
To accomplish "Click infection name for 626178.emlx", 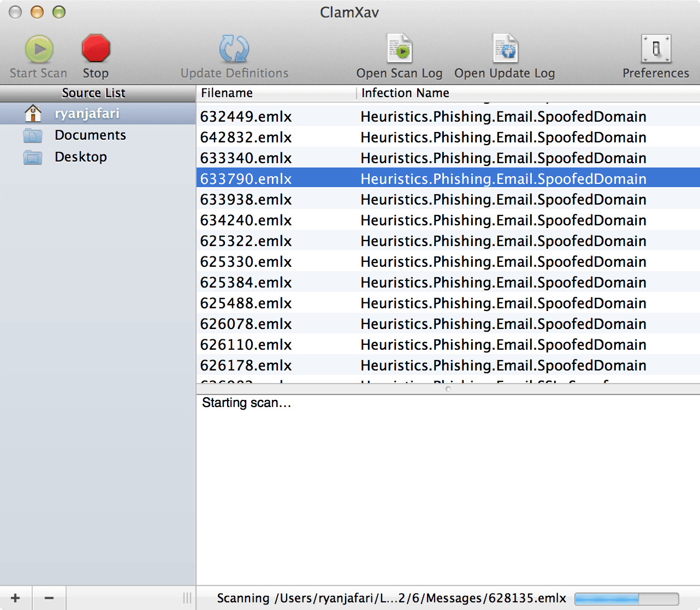I will 503,366.
